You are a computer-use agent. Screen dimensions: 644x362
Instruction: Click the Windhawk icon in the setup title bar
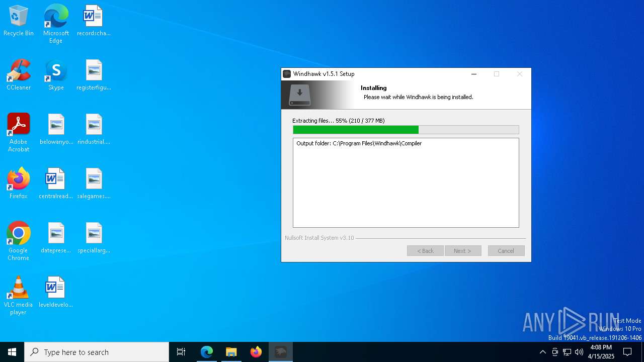287,74
